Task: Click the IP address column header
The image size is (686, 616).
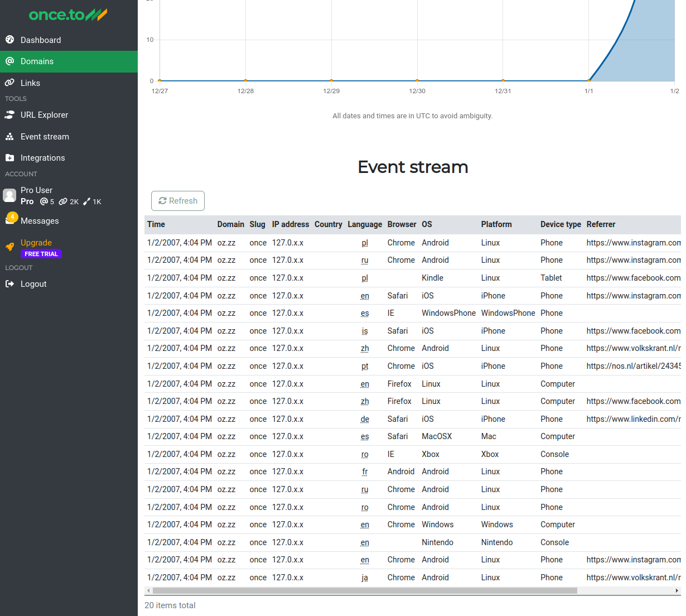Action: point(291,224)
